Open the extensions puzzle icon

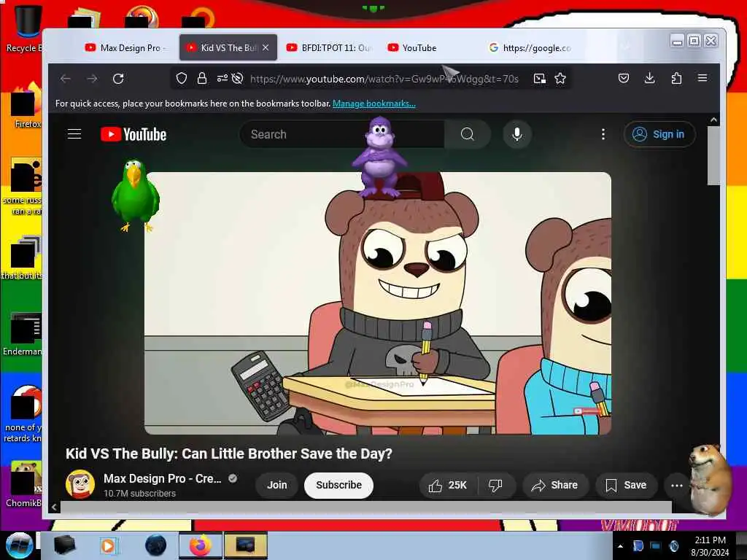676,78
